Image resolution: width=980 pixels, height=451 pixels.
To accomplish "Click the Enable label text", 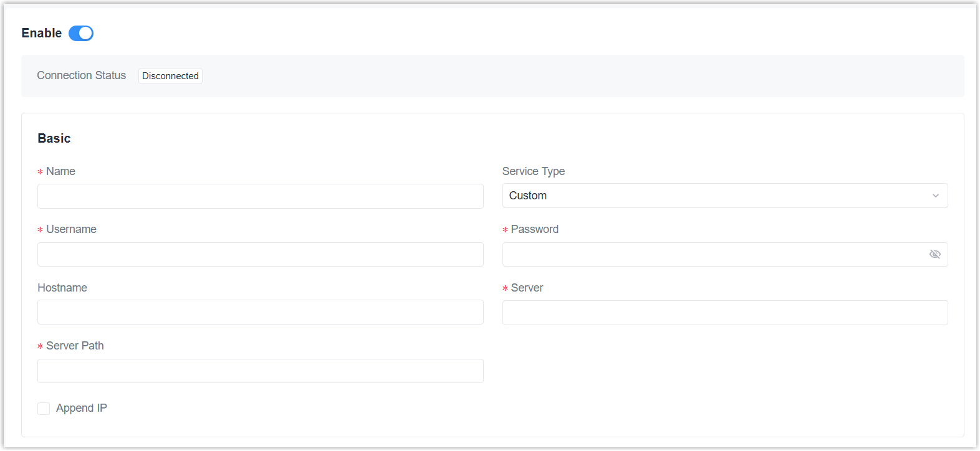I will click(x=41, y=33).
